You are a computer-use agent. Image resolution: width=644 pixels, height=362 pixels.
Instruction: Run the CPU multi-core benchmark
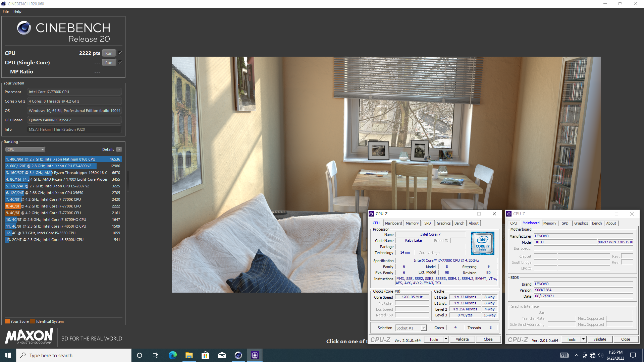(109, 53)
